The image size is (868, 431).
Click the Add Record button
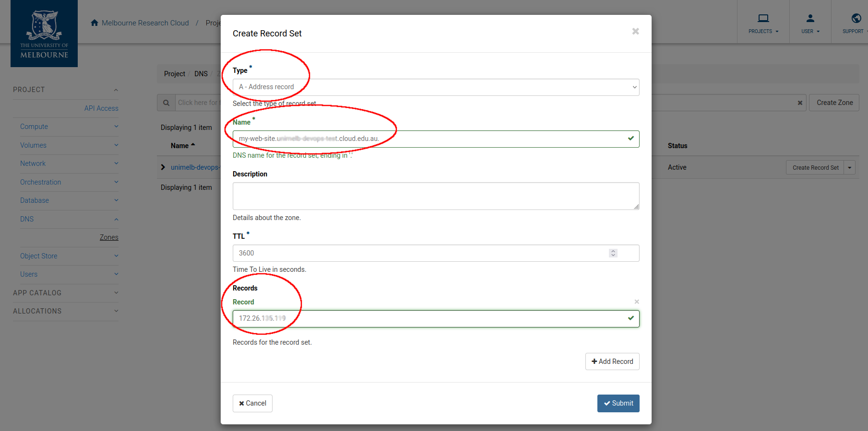coord(612,361)
